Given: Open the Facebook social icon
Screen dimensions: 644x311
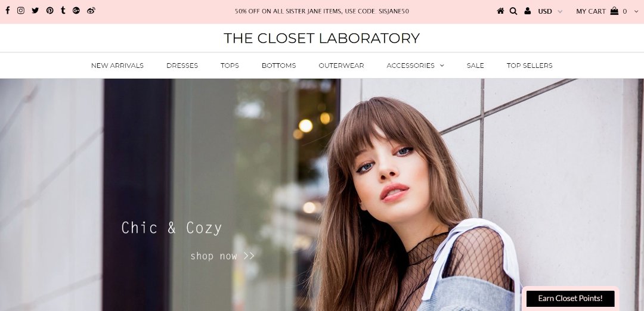Looking at the screenshot, I should point(7,11).
